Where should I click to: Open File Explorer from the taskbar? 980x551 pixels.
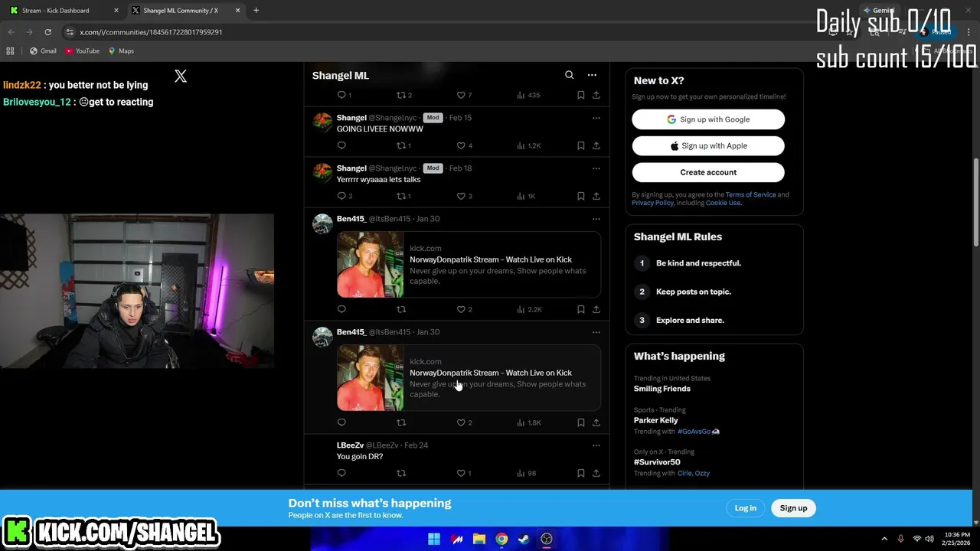click(x=479, y=539)
